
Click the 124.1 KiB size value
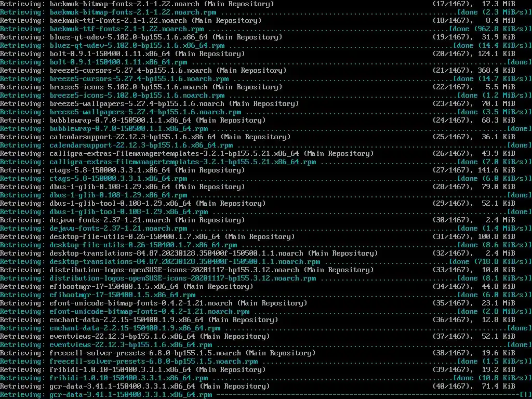(x=496, y=54)
